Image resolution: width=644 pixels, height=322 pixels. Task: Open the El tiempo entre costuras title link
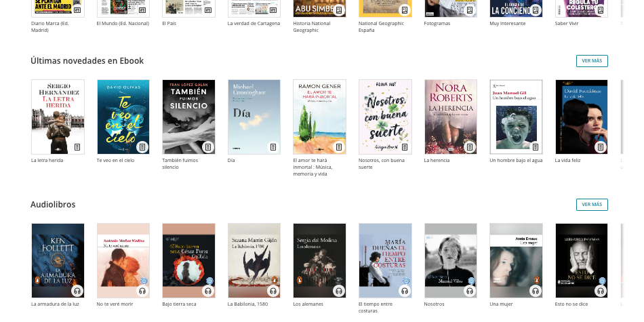(x=376, y=307)
